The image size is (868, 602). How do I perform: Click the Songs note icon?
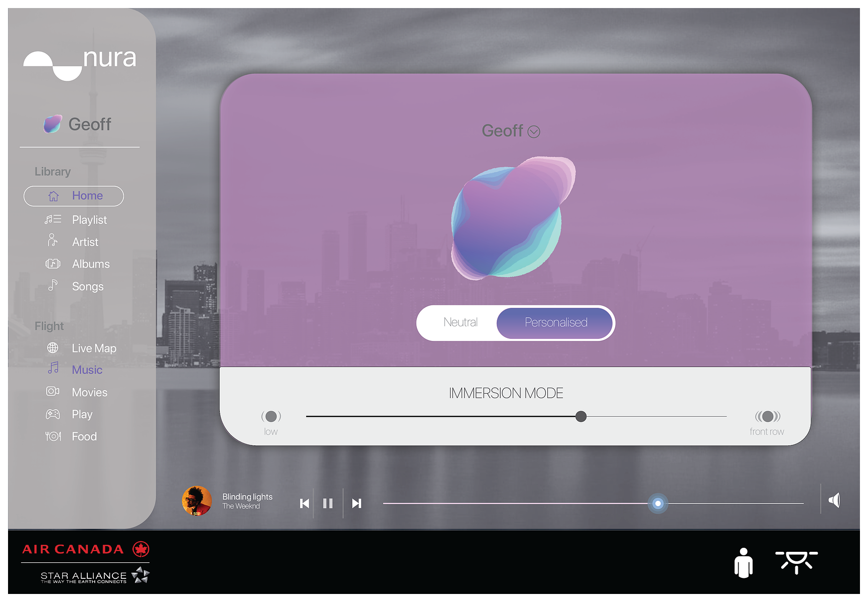53,285
